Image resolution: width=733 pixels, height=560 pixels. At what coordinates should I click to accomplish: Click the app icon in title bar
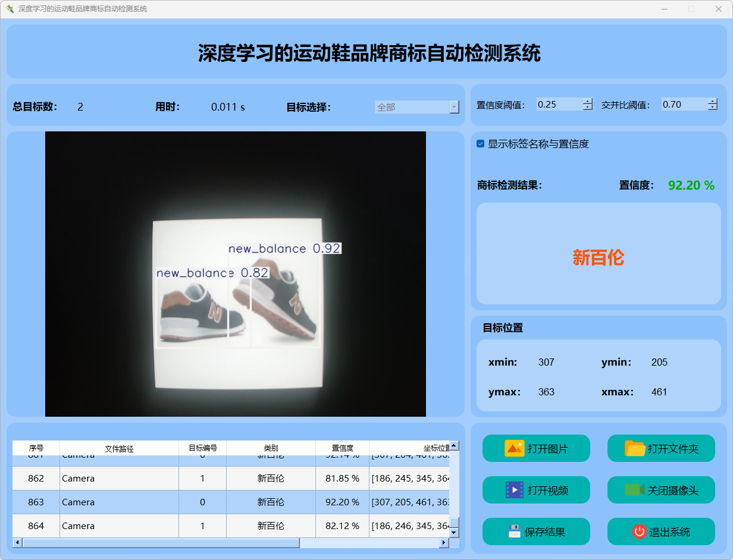click(10, 9)
